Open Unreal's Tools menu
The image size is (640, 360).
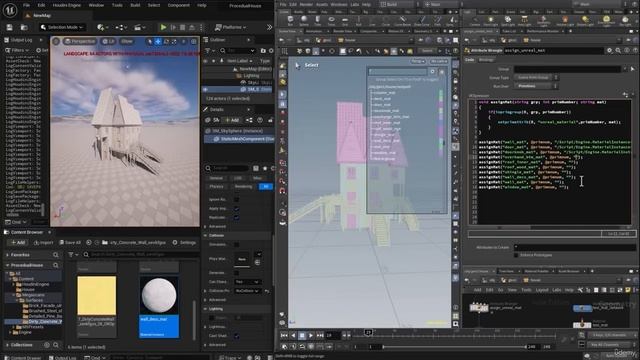pos(117,5)
